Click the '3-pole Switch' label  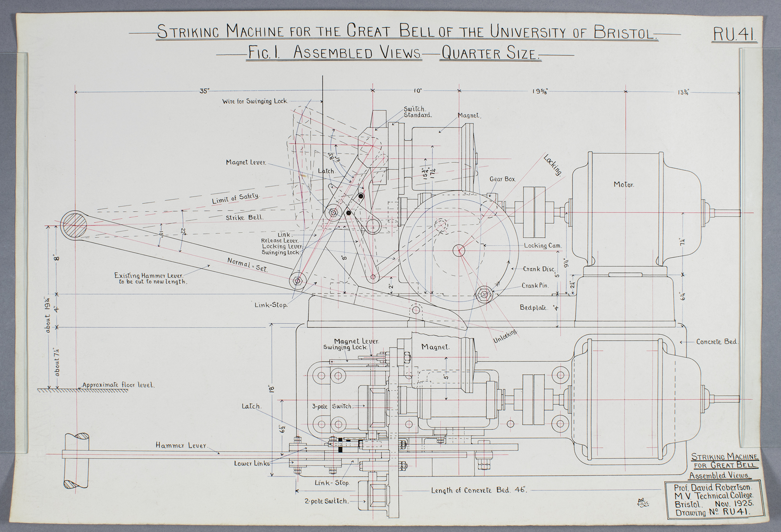coord(332,406)
